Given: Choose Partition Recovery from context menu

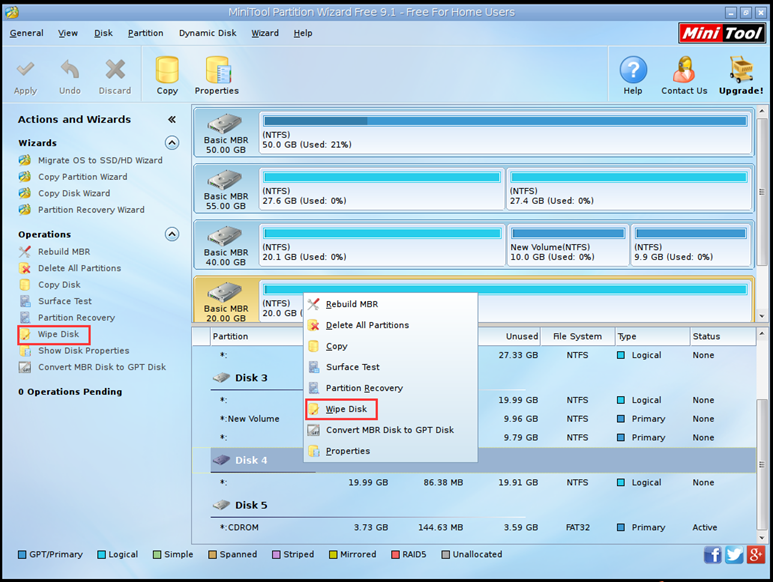Looking at the screenshot, I should [390, 388].
